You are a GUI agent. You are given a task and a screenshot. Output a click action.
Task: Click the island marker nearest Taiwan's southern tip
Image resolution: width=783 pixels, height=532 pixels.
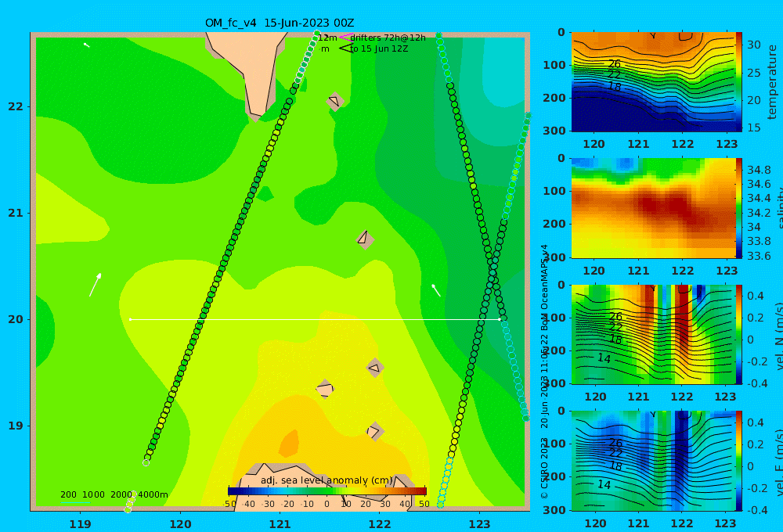coord(335,101)
